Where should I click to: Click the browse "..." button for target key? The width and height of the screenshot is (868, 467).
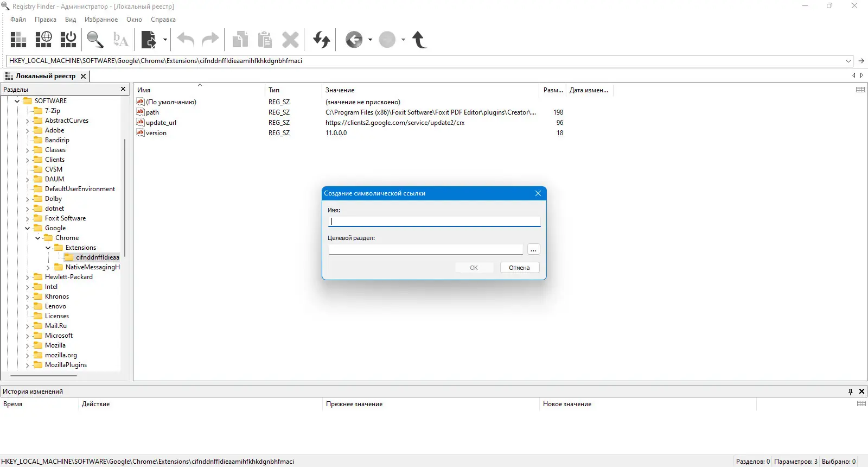point(534,249)
